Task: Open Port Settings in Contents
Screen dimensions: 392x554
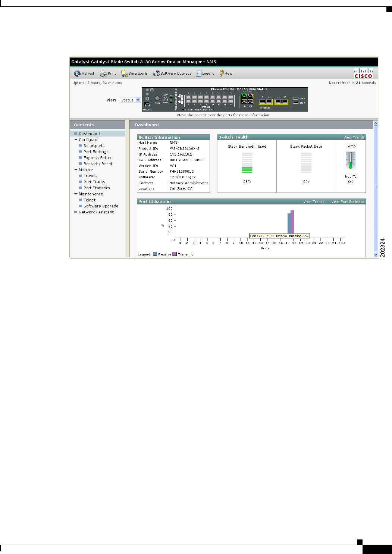Action: (x=96, y=152)
